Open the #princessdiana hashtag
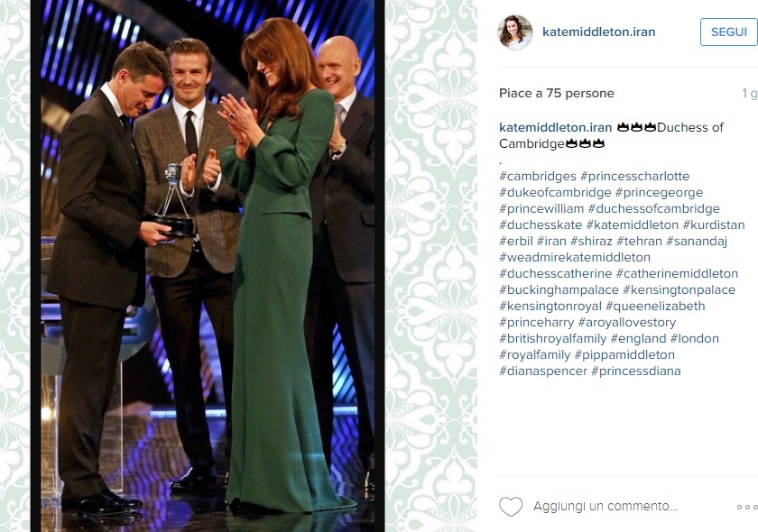 (x=636, y=371)
